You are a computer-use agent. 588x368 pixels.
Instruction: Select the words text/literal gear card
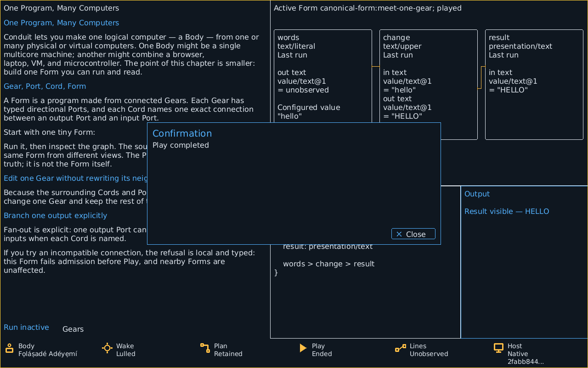coord(323,76)
